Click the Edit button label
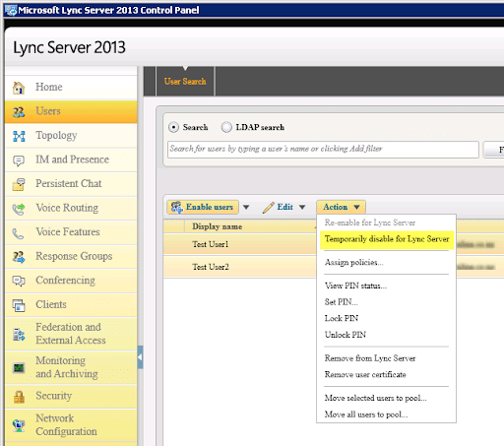The height and width of the screenshot is (446, 504). tap(284, 207)
